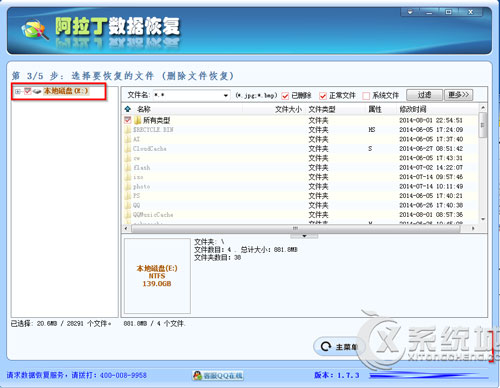500x388 pixels.
Task: Expand the 本地磁盘 (E:) tree node
Action: coord(18,91)
